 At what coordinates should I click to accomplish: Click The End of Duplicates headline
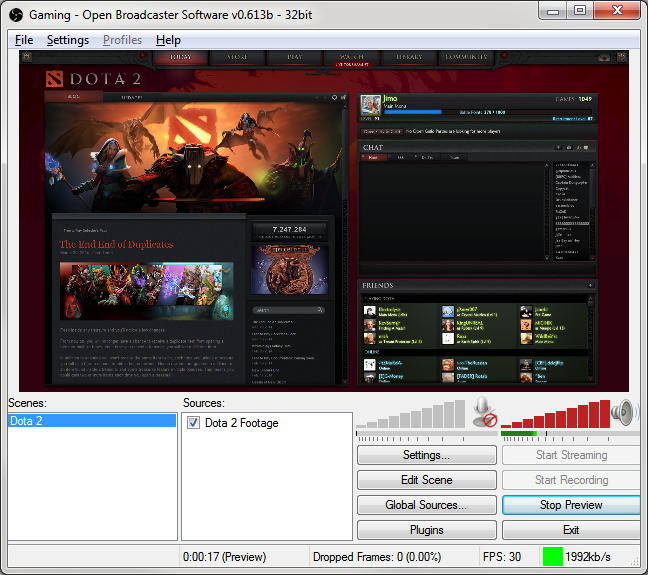coord(116,244)
